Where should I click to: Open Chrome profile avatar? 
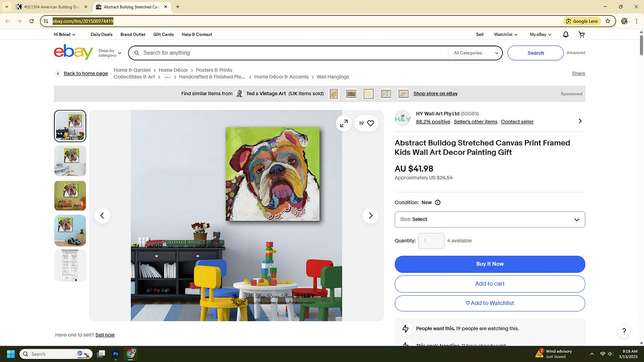pyautogui.click(x=625, y=21)
